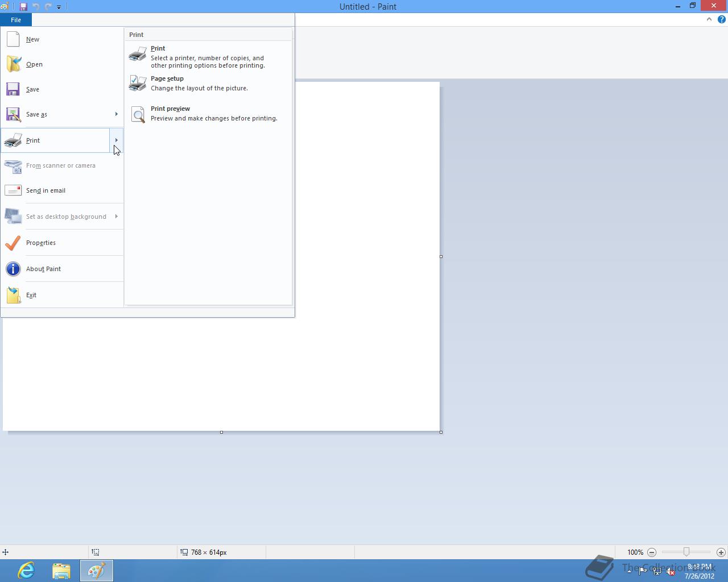This screenshot has width=728, height=582.
Task: Click the Save as icon in File menu
Action: coord(13,114)
